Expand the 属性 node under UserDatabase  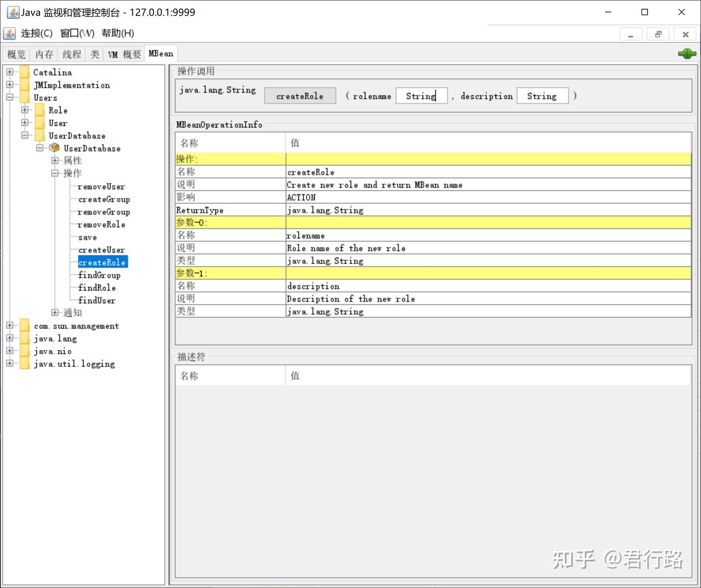point(55,160)
